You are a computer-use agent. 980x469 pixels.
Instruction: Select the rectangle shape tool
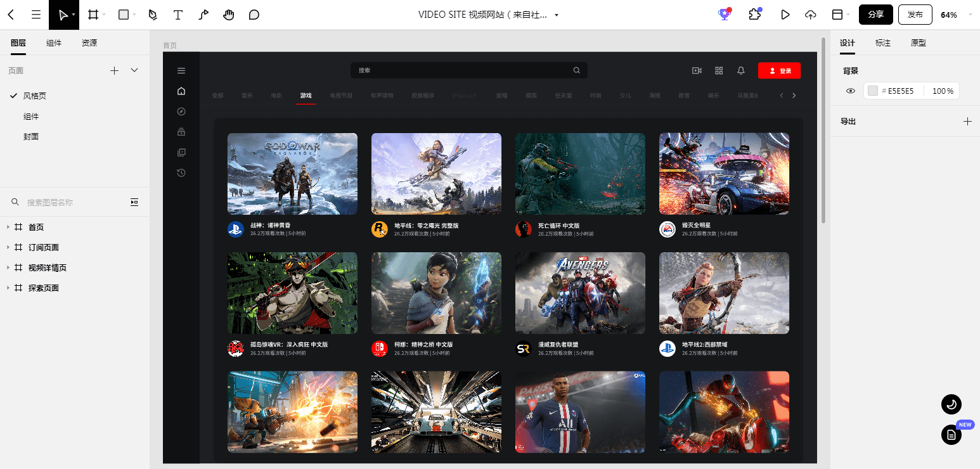124,15
